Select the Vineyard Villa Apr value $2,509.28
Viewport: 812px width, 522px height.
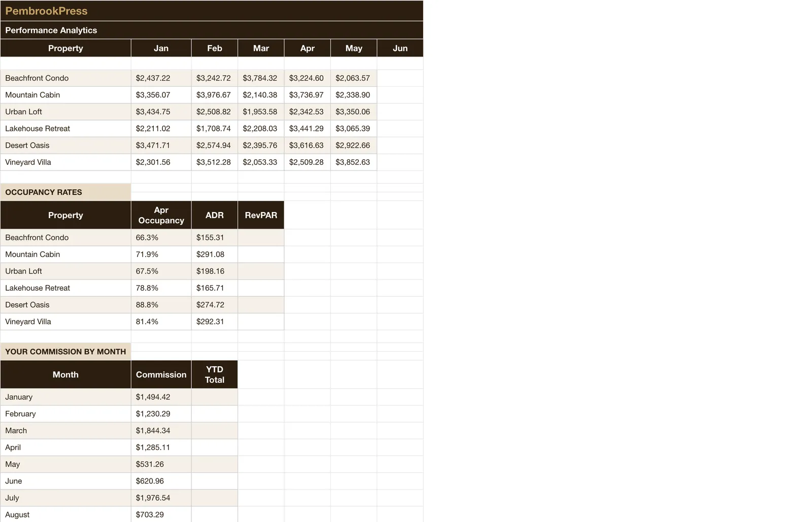(307, 162)
